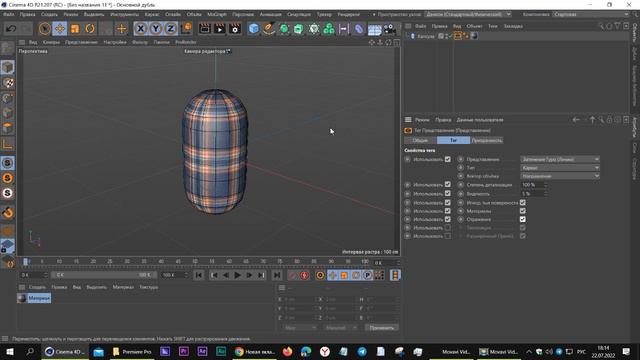Uncheck the Материалы checkbox
This screenshot has width=640, height=360.
tap(522, 211)
